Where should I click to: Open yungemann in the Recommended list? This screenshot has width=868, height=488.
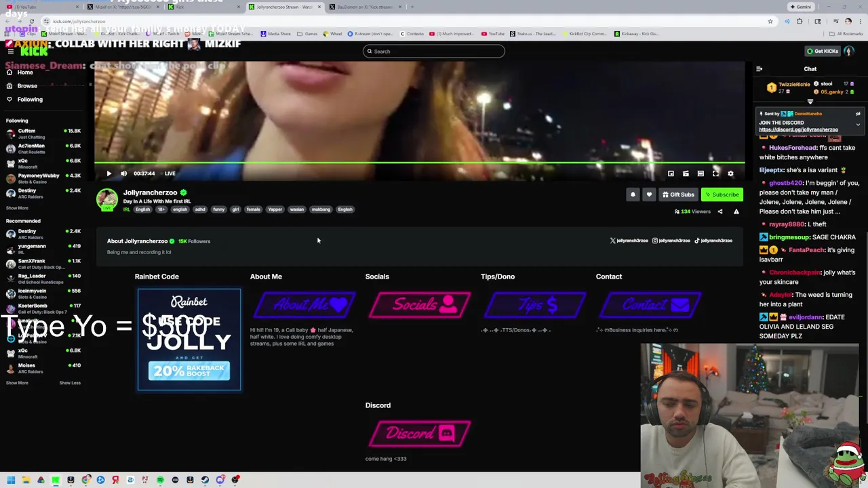pos(43,249)
